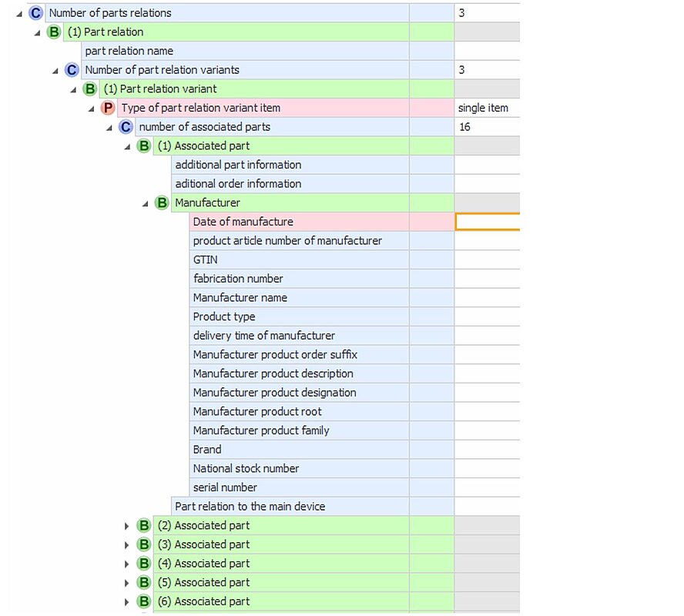The image size is (684, 616).
Task: Collapse the Number of parts relations tree
Action: 19,13
